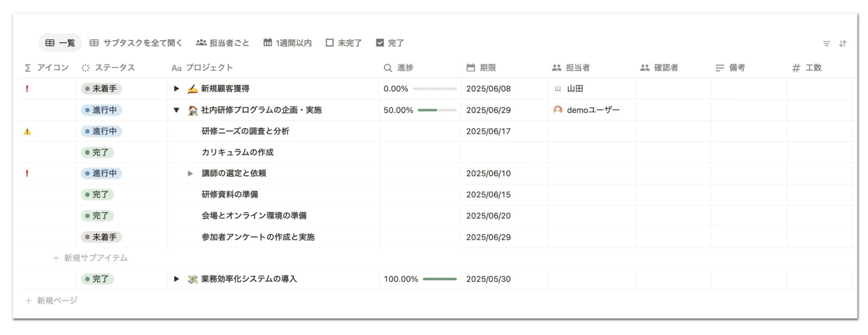Click the 未着手 status tag of 参加者アンケート
Image resolution: width=868 pixels, height=335 pixels.
pos(102,237)
